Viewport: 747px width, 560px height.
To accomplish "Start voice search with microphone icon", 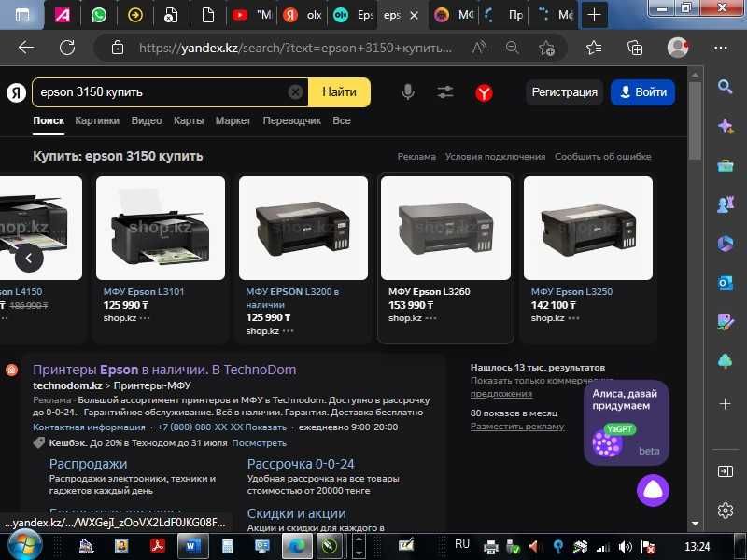I will click(x=408, y=91).
